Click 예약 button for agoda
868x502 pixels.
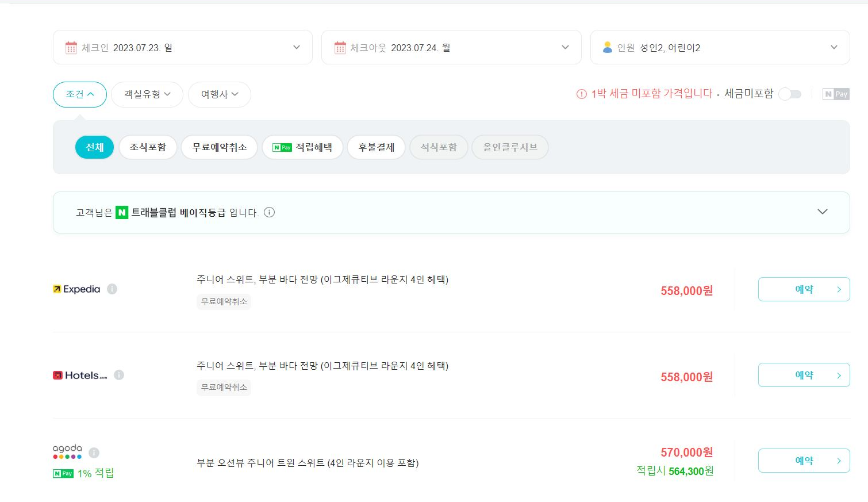(x=804, y=461)
